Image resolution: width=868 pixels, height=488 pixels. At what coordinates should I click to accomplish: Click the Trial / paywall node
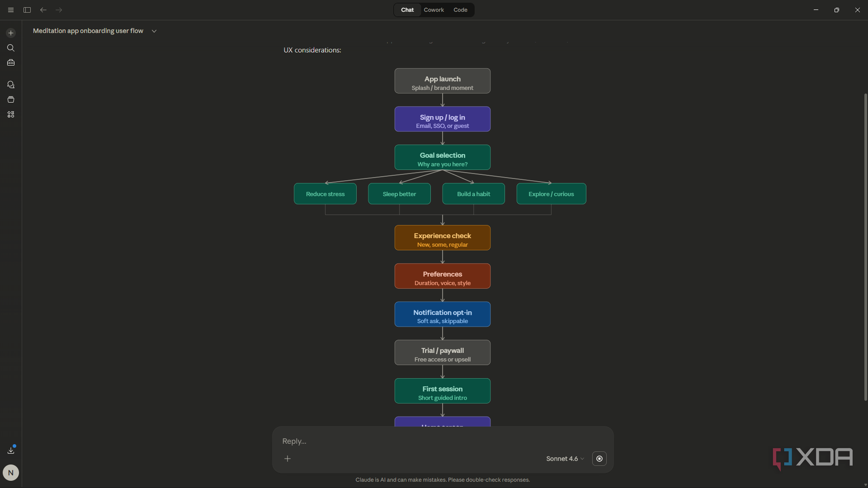(x=442, y=352)
